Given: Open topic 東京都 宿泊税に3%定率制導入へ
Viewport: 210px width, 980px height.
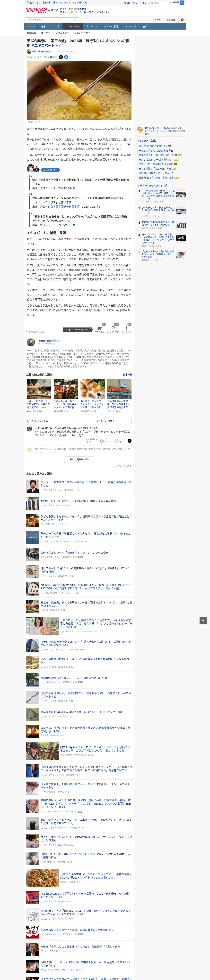Looking at the screenshot, I should [156, 160].
